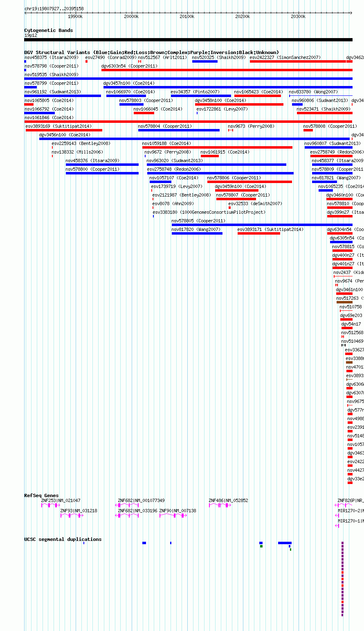Select the ZNF682|NM_001077349 gene label
The image size is (364, 631).
pyautogui.click(x=142, y=500)
